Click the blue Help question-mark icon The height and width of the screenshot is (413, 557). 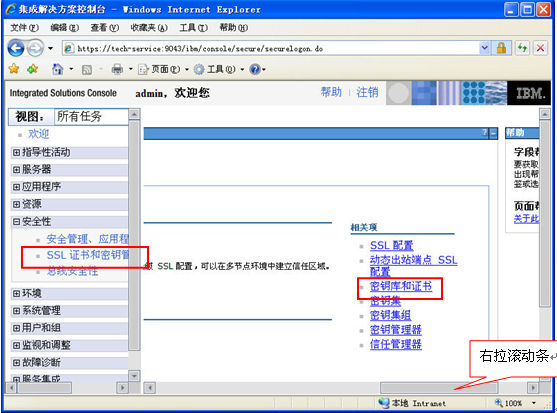255,69
